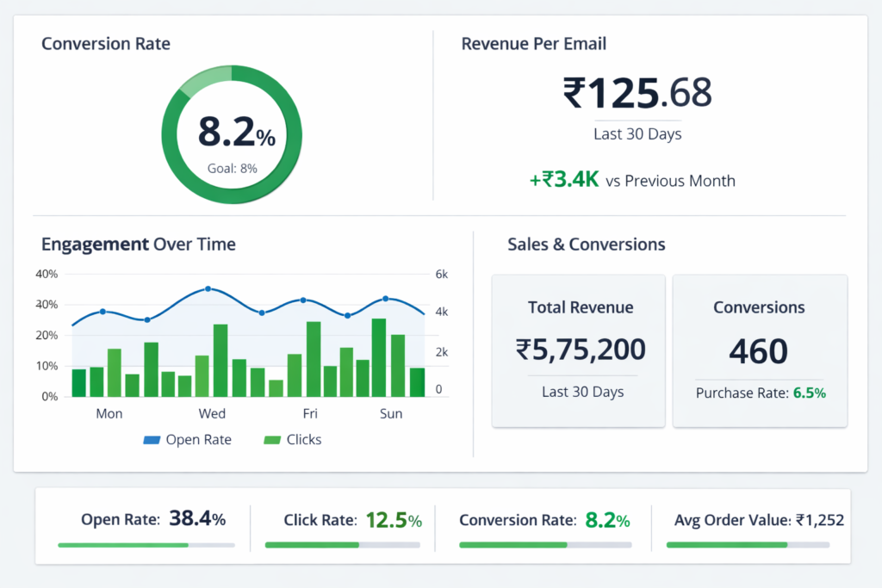Click the Goal: 8% label

233,169
